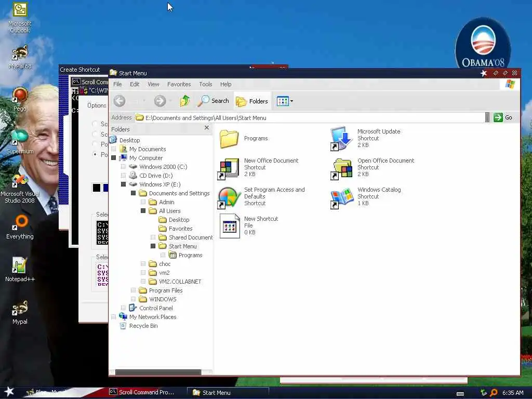532x399 pixels.
Task: Select VM2.COLLABNET folder in tree
Action: tap(180, 282)
